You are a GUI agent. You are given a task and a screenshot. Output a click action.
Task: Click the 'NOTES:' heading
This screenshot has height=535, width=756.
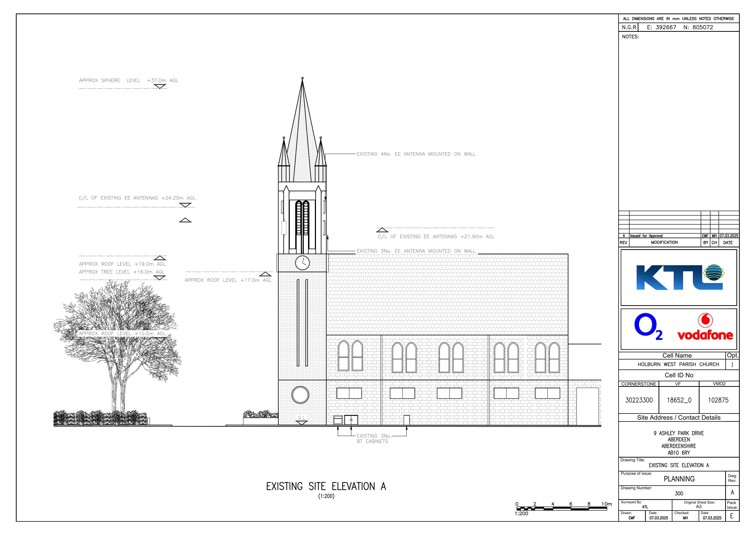click(630, 37)
